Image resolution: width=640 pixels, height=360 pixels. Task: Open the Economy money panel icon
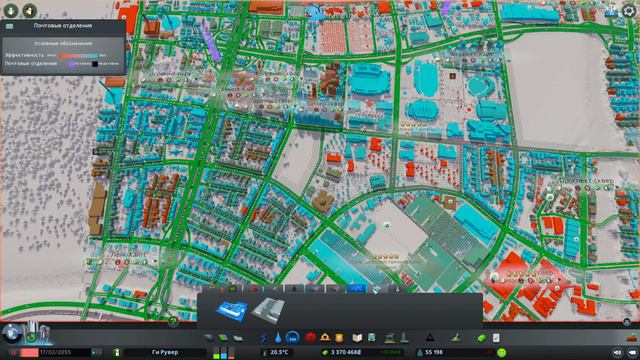coord(482,338)
